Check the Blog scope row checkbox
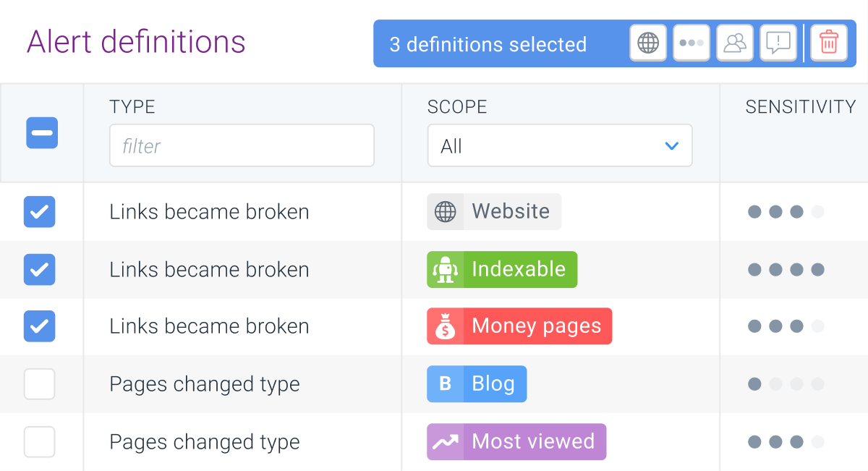 click(39, 384)
